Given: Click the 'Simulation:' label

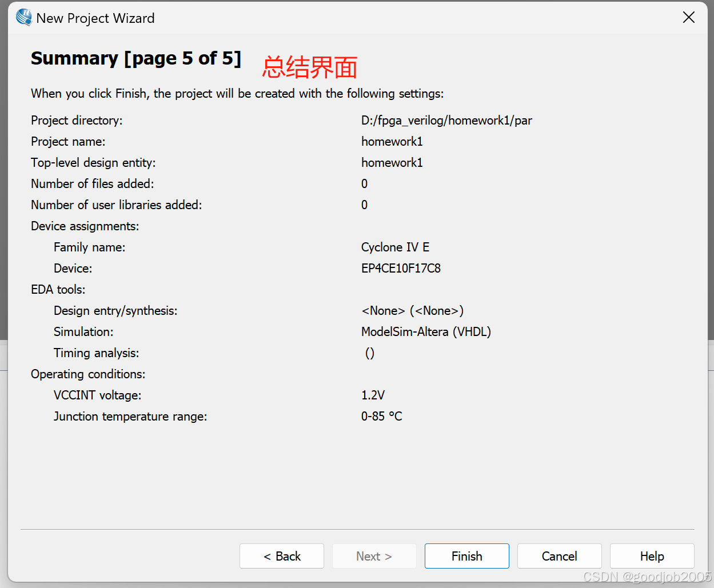Looking at the screenshot, I should pos(83,332).
